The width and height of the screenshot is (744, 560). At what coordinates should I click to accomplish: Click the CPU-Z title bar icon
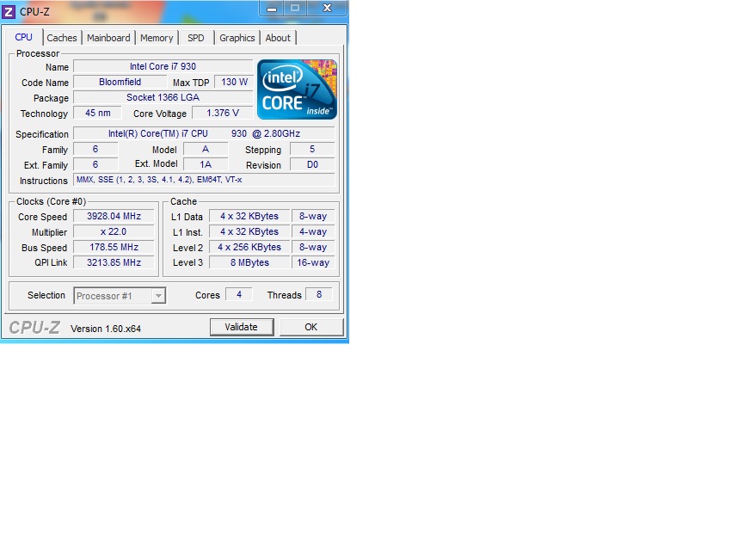[9, 11]
